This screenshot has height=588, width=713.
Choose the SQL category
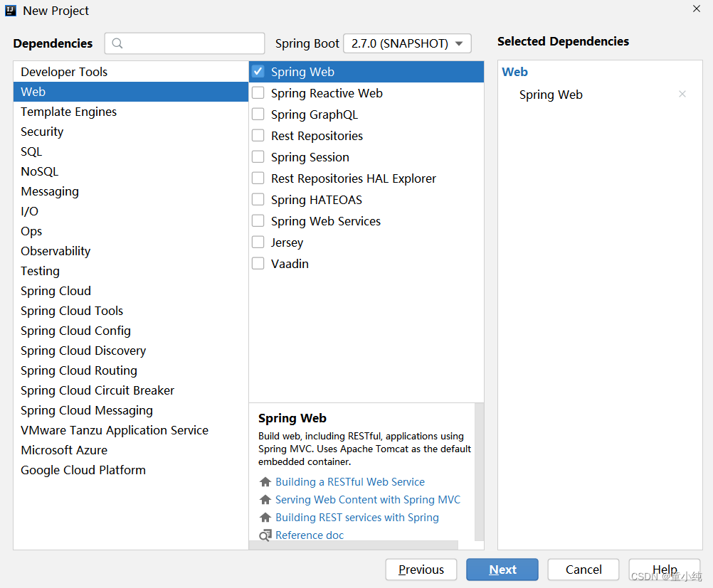[131, 151]
